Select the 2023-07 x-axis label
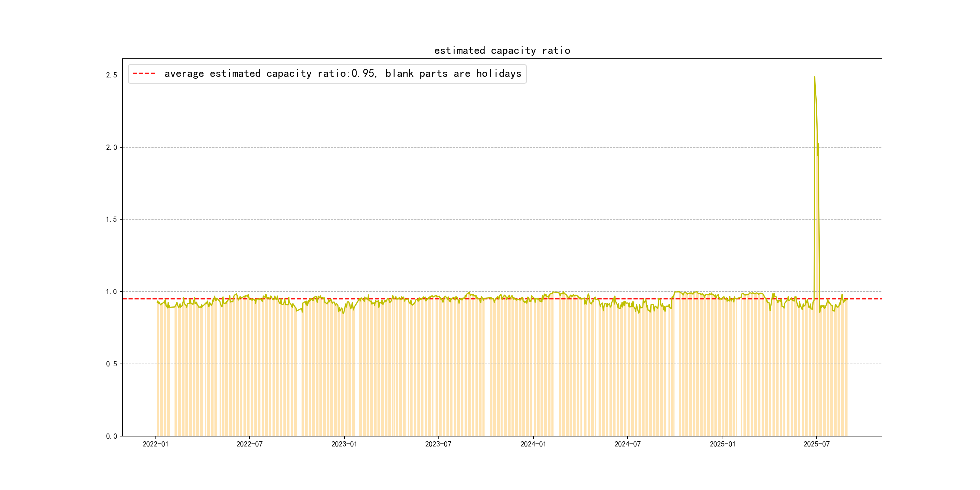Screen dimensions: 980x490 click(x=438, y=444)
